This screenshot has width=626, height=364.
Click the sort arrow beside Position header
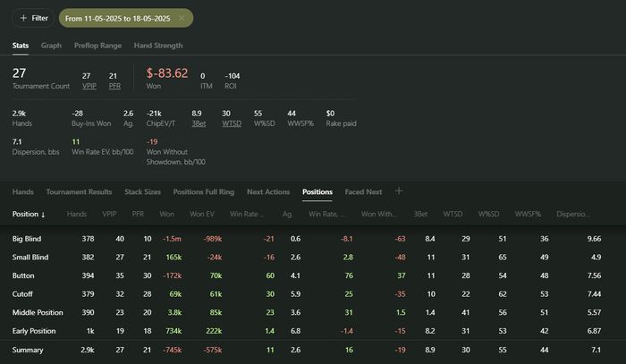click(x=43, y=215)
